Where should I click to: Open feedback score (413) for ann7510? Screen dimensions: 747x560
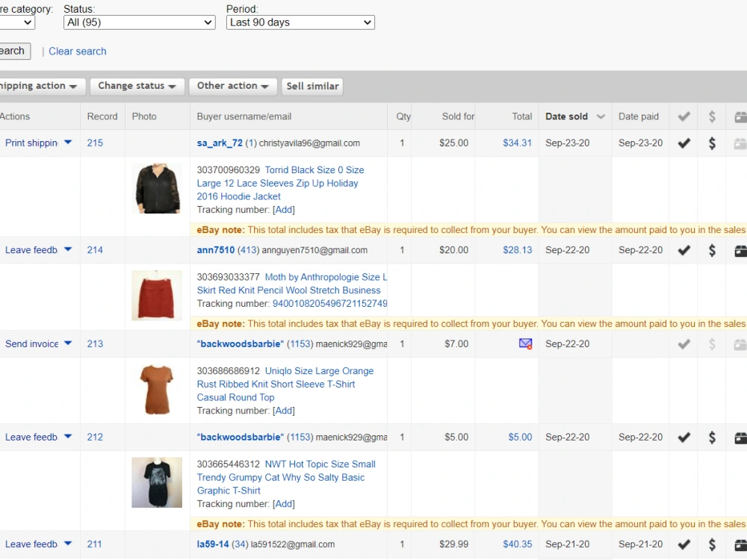(x=248, y=250)
